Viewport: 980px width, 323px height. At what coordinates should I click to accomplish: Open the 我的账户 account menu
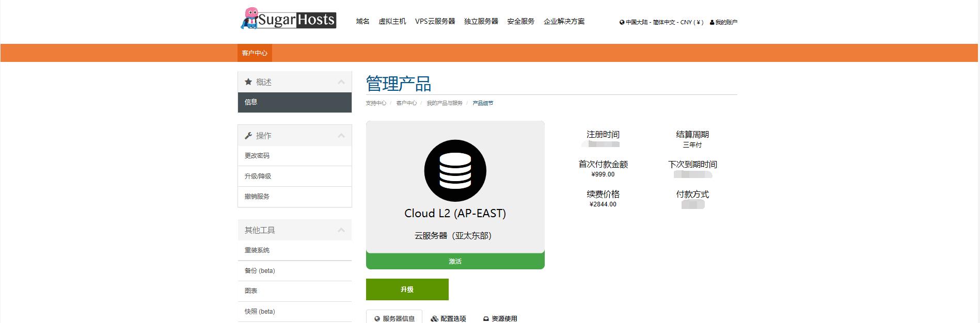[723, 22]
